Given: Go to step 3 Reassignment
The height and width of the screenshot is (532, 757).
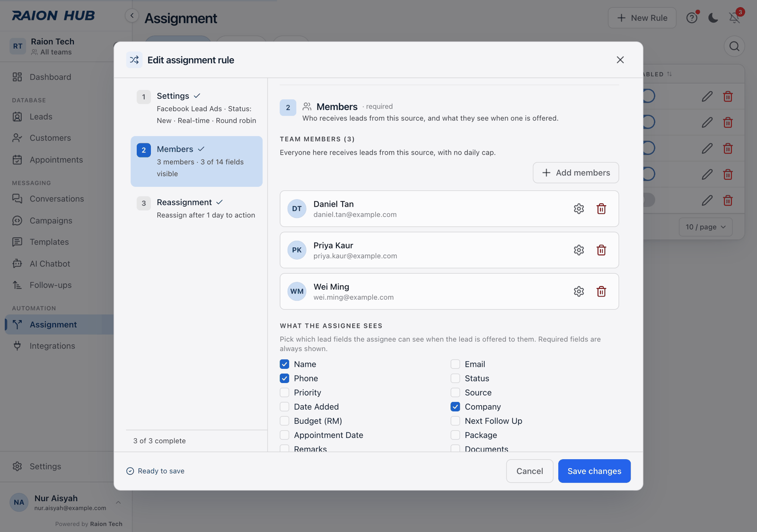Looking at the screenshot, I should [196, 208].
